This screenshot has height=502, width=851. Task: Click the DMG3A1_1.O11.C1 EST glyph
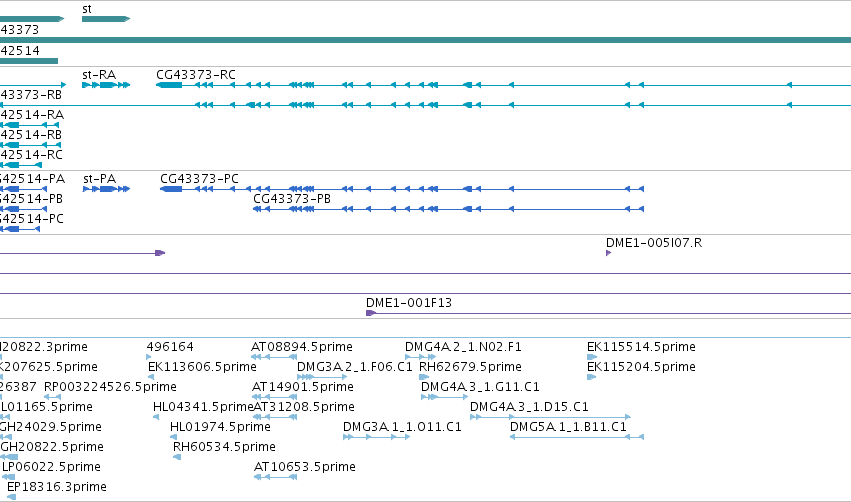pos(377,437)
